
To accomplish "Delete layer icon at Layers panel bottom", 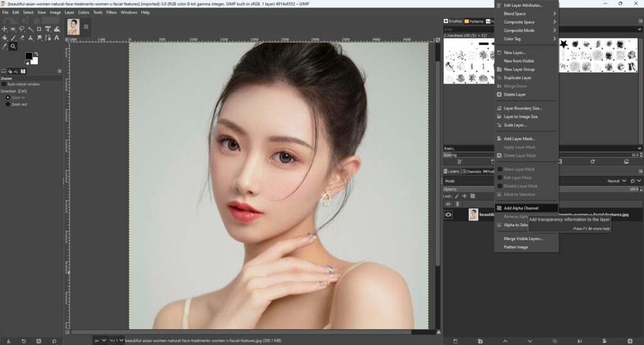I will point(630,341).
